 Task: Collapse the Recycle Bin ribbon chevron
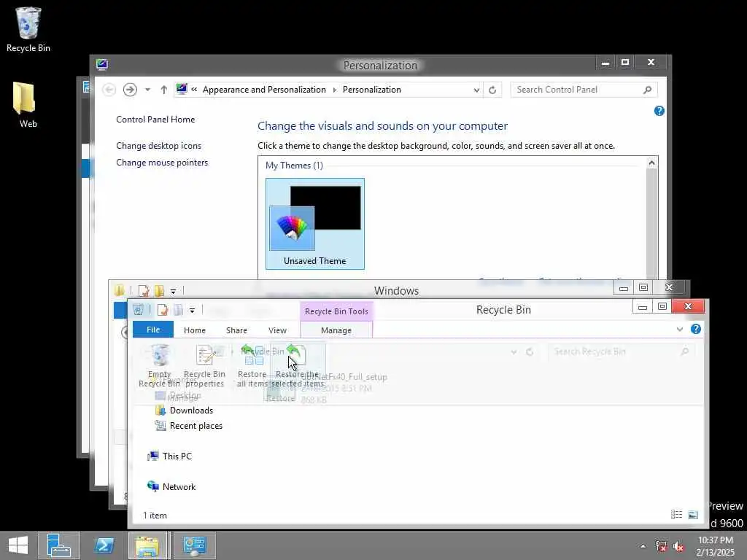[x=680, y=329]
